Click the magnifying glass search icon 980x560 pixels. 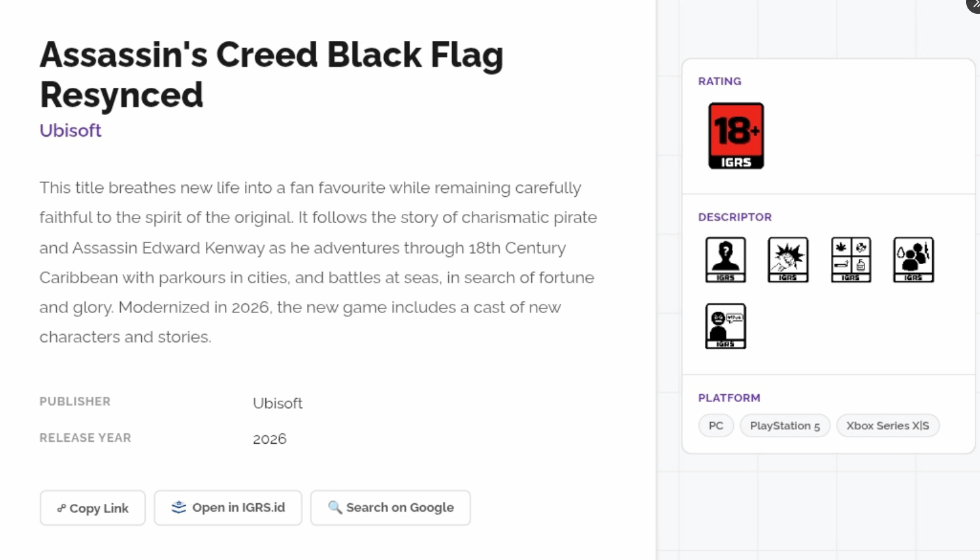(335, 507)
